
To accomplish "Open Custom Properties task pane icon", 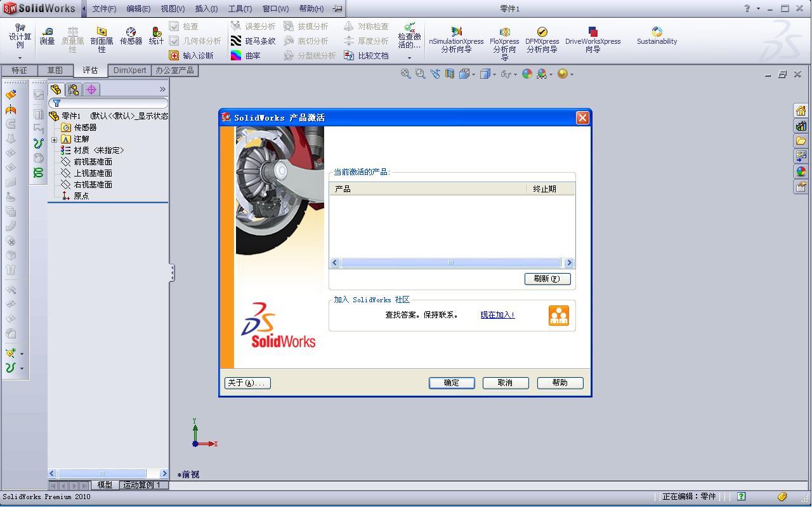I will pos(801,187).
